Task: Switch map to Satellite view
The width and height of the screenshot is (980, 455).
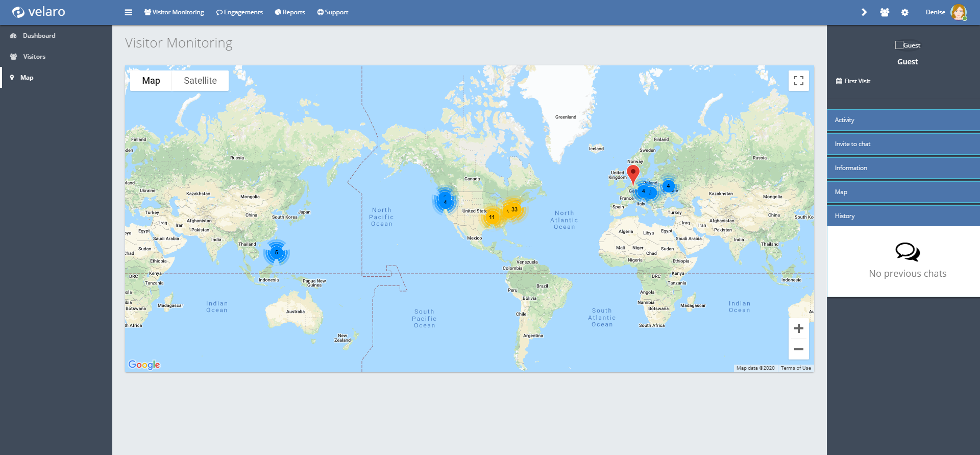Action: coord(200,81)
